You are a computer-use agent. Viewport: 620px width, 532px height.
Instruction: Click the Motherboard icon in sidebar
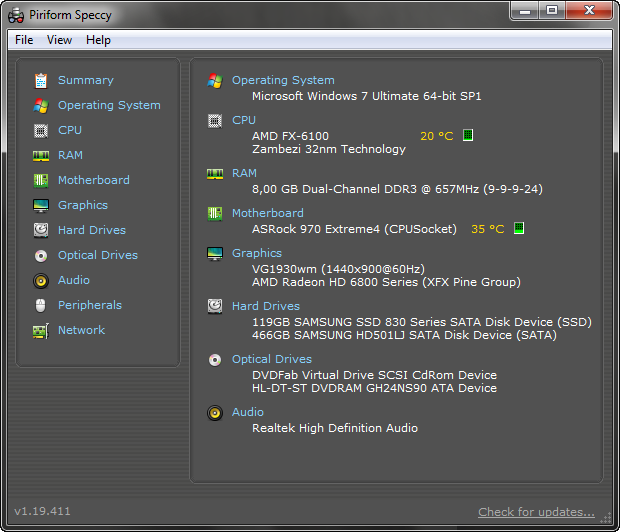(x=41, y=181)
